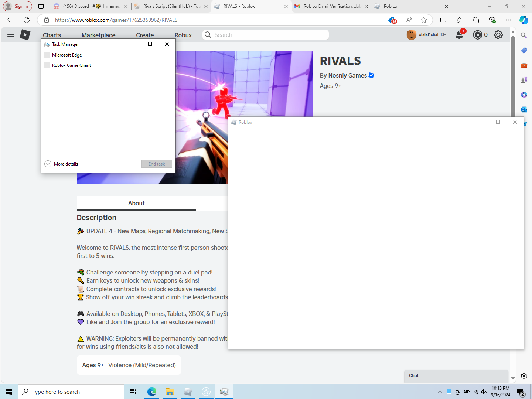Click the Windows taskbar search box
532x399 pixels.
[71, 392]
